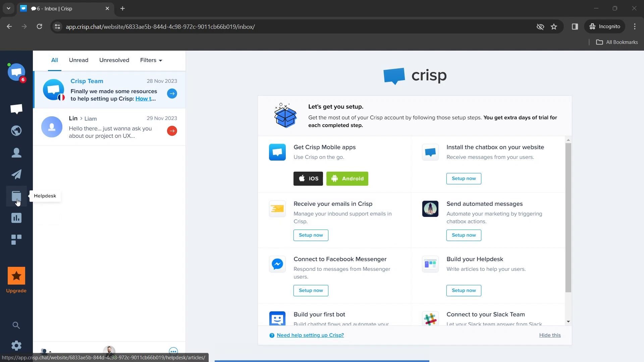Open the Helpdesk book icon

pyautogui.click(x=16, y=196)
